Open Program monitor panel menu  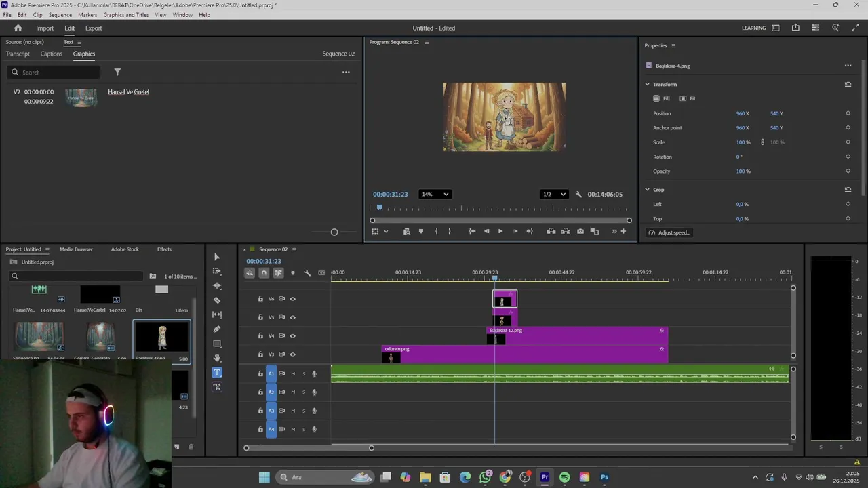coord(427,42)
